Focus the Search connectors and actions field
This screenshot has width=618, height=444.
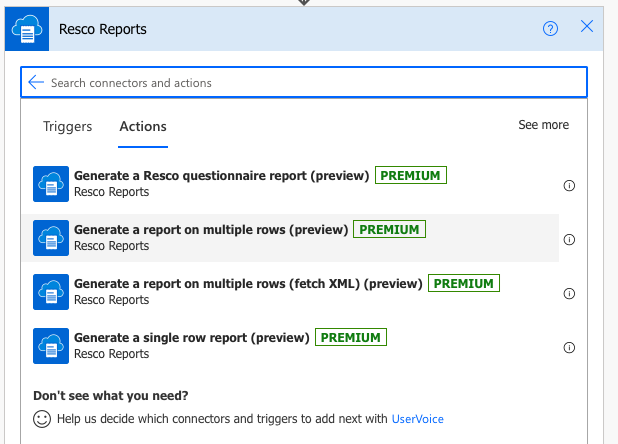(x=304, y=82)
